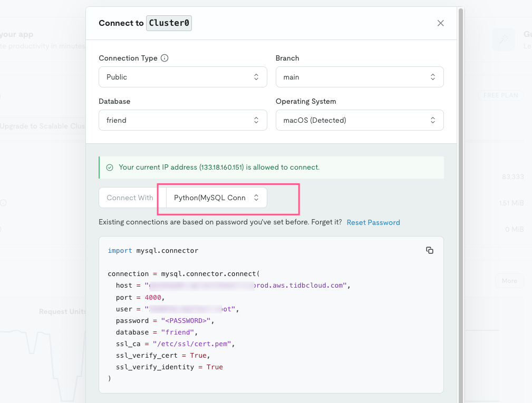This screenshot has width=532, height=403.
Task: Expand the Branch dropdown set to main
Action: tap(359, 77)
